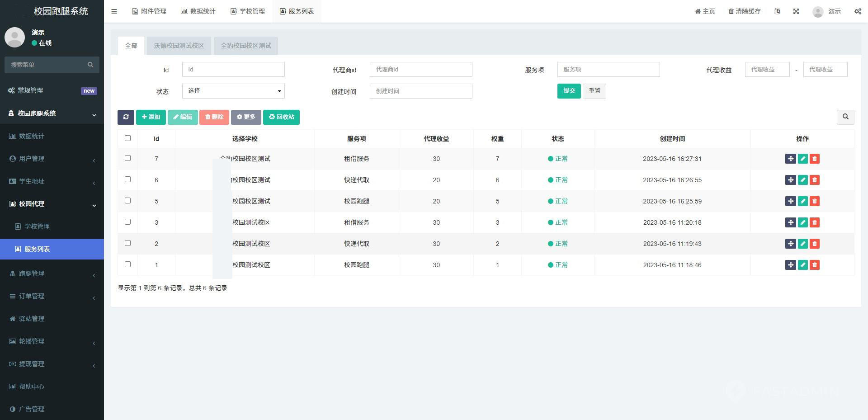Open the 回收站 recycle bin

(281, 117)
